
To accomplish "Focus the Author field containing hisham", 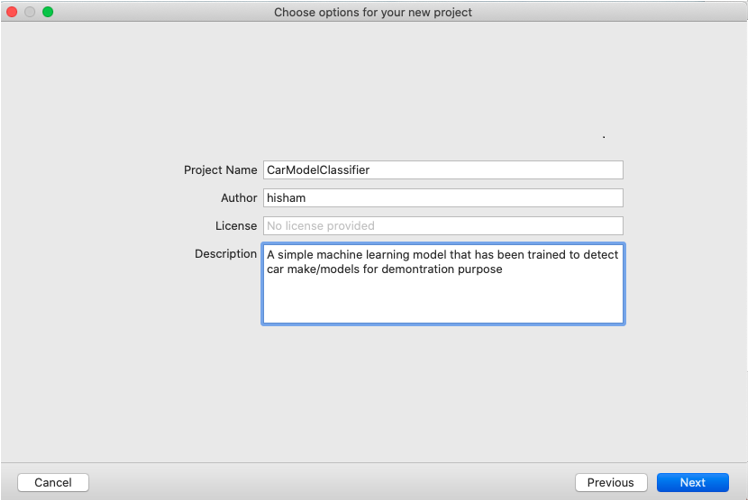I will 442,198.
